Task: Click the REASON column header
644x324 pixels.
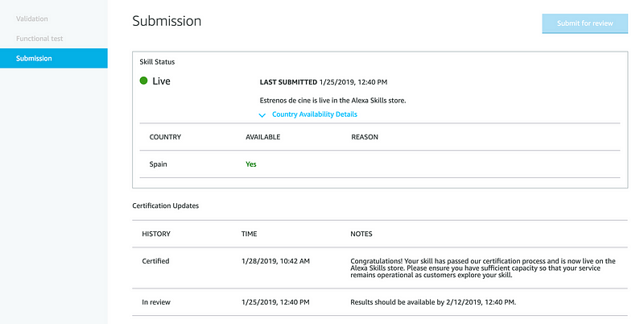Action: click(x=365, y=137)
